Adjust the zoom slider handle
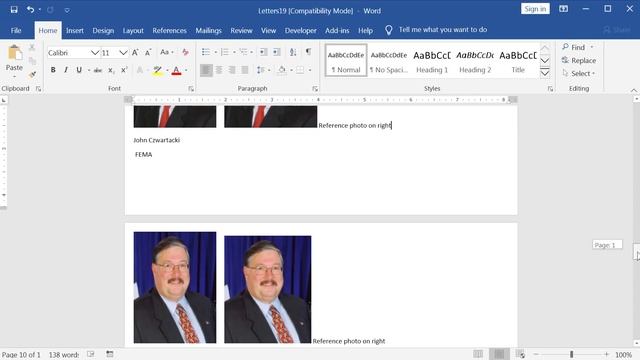Viewport: 640px width, 360px height. 571,354
